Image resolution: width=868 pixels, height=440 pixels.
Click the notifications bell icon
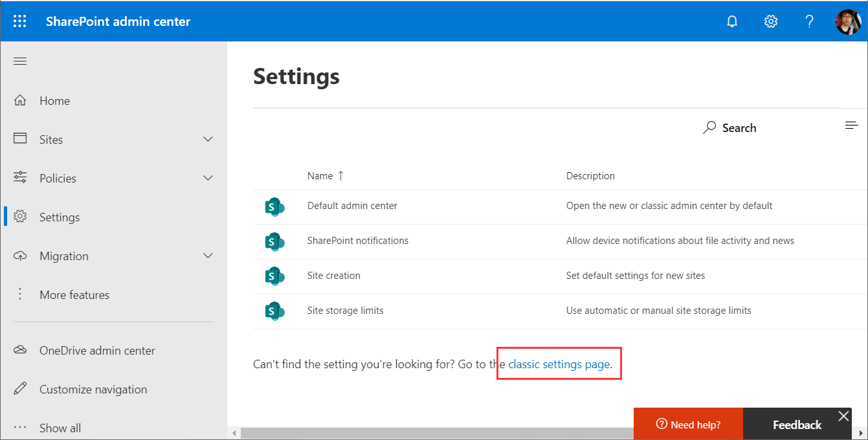pos(732,21)
